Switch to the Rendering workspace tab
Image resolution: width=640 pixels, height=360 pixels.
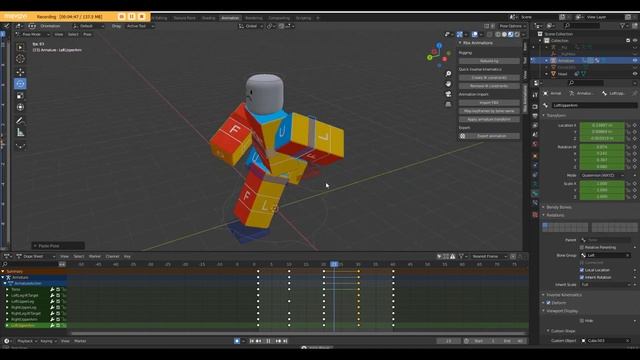254,18
